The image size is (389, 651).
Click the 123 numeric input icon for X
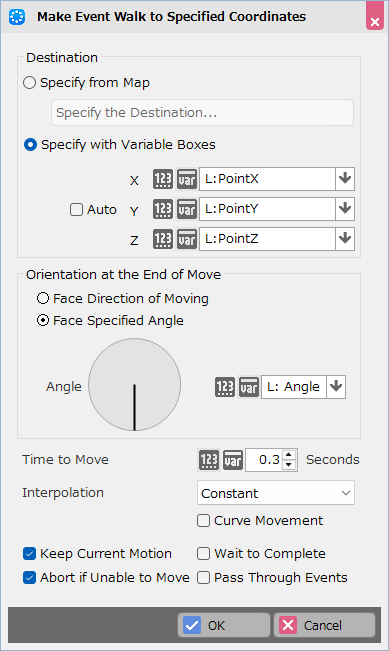163,179
